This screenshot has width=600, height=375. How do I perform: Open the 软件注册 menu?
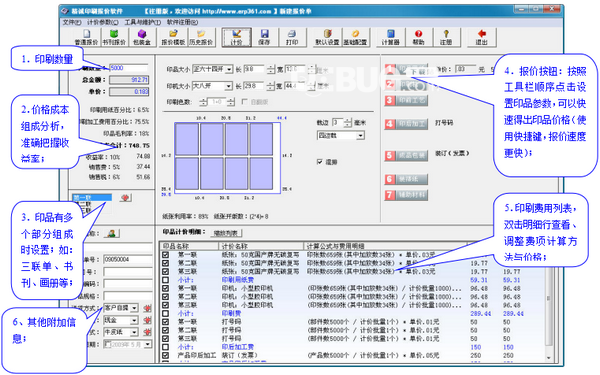182,22
